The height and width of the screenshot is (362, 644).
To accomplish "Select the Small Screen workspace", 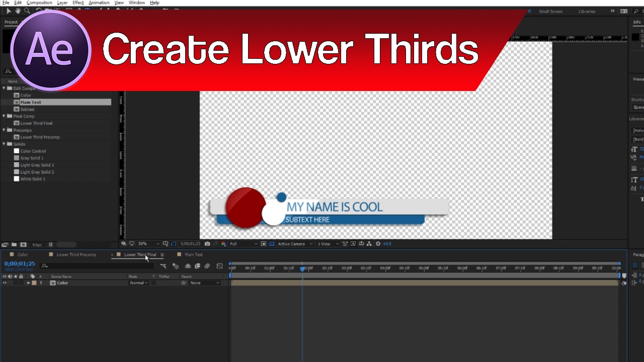I will click(551, 12).
